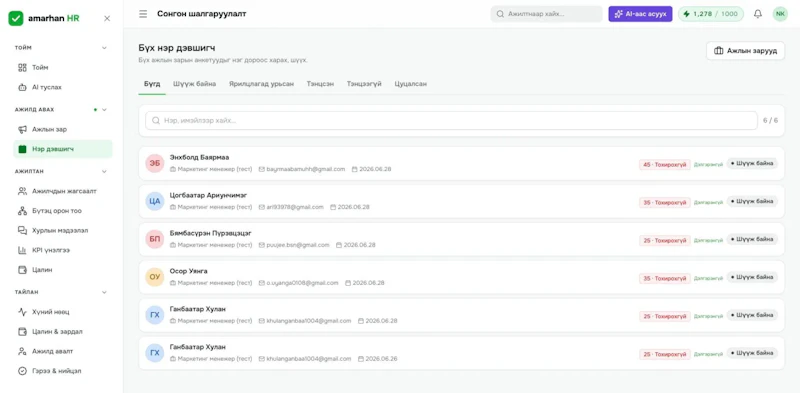Click the Цалин & зардал wallet icon
This screenshot has width=800, height=393.
click(22, 332)
